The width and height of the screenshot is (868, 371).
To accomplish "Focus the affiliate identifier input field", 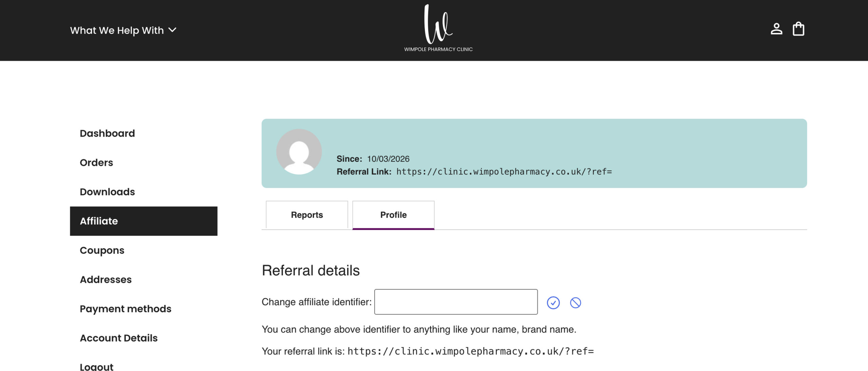I will (x=456, y=302).
